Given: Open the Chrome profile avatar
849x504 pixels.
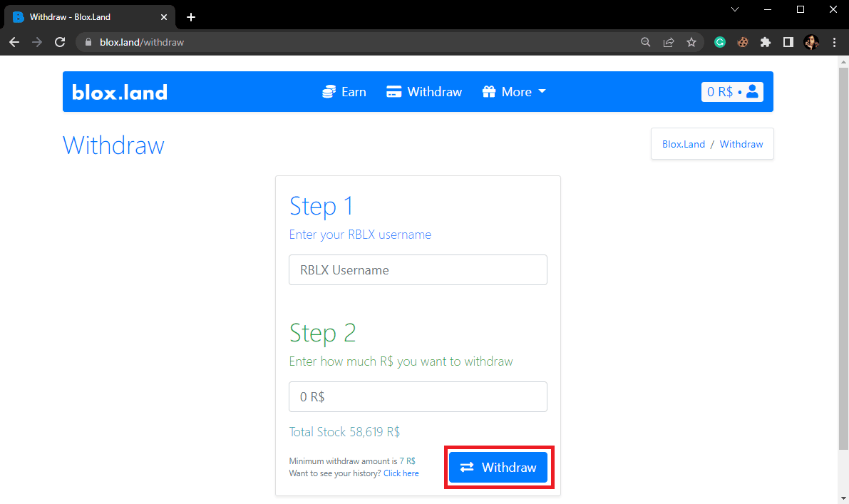Looking at the screenshot, I should pos(811,42).
